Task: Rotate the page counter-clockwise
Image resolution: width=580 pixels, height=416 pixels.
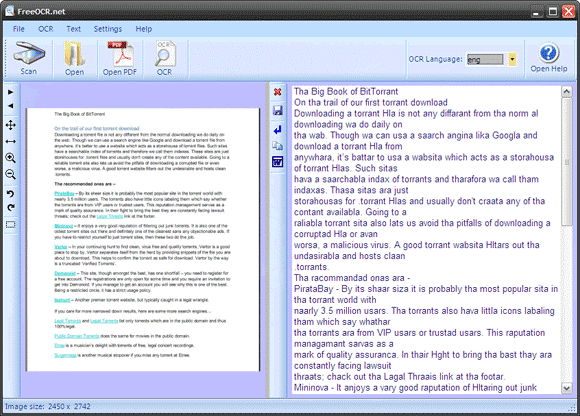Action: click(11, 193)
